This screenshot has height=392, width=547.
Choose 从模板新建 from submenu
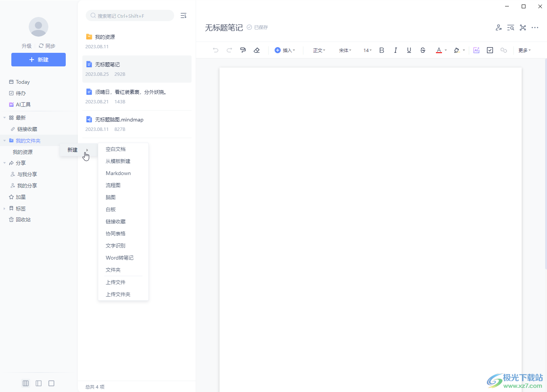click(x=123, y=161)
